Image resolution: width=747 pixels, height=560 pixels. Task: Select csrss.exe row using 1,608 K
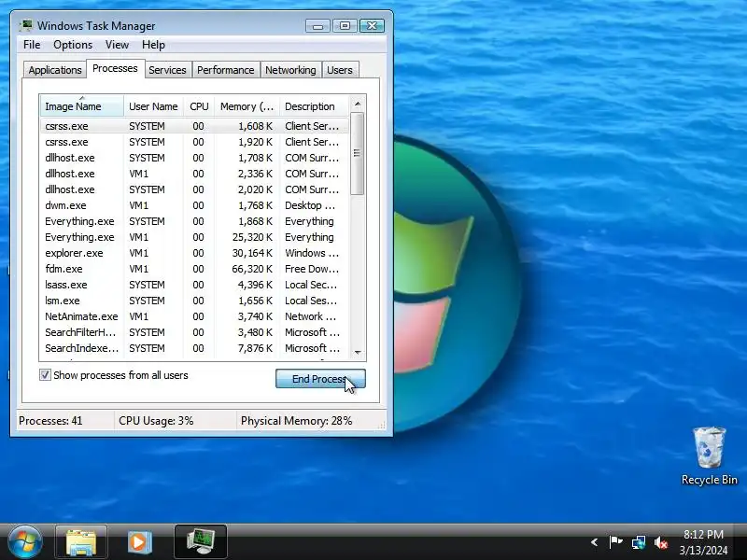point(194,126)
